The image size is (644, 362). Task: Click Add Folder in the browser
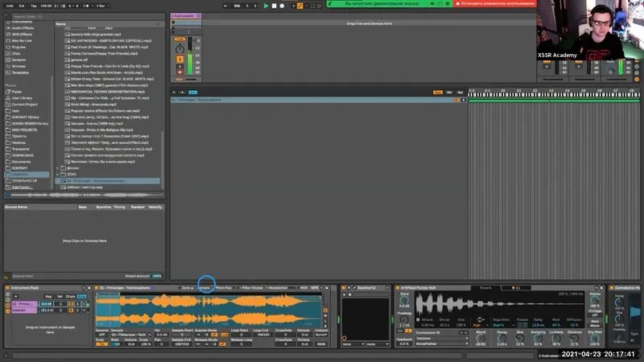point(23,187)
